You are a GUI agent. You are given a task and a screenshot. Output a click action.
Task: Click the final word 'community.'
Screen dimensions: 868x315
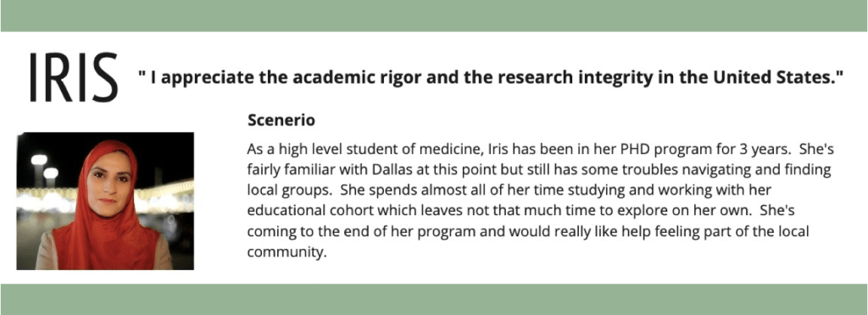[285, 251]
